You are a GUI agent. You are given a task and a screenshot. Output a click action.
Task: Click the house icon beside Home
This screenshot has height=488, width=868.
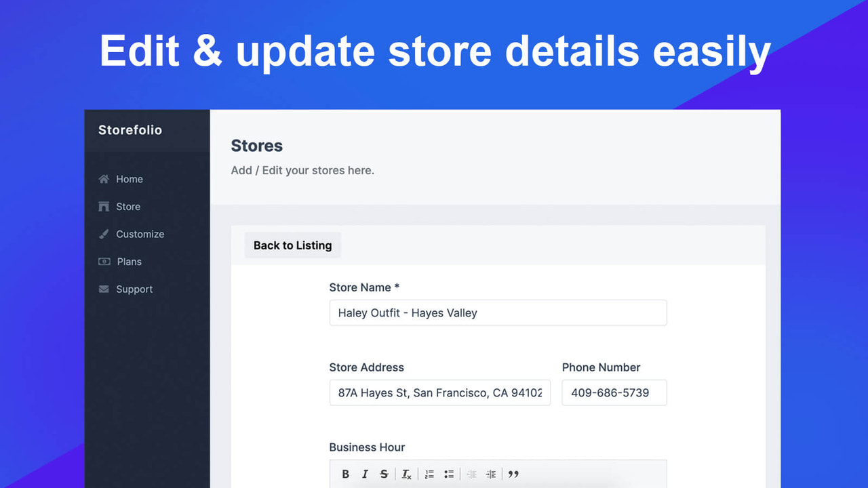point(104,179)
